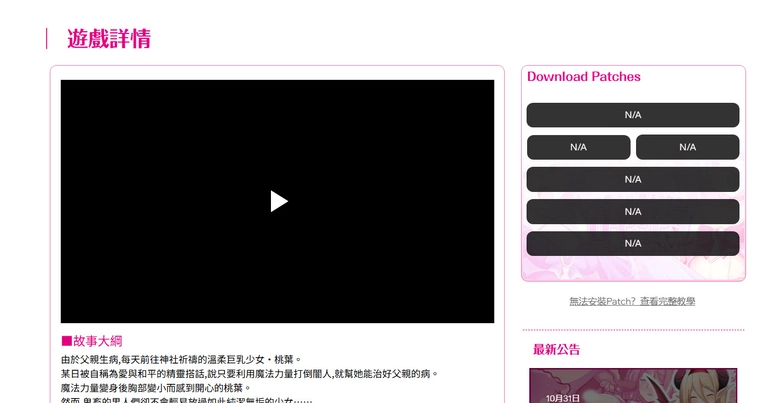Select the ■故事大綱 section heading
780x403 pixels.
pyautogui.click(x=92, y=341)
